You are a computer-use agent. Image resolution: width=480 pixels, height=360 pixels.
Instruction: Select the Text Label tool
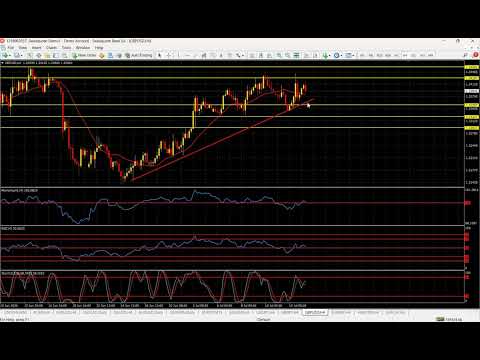pos(229,55)
